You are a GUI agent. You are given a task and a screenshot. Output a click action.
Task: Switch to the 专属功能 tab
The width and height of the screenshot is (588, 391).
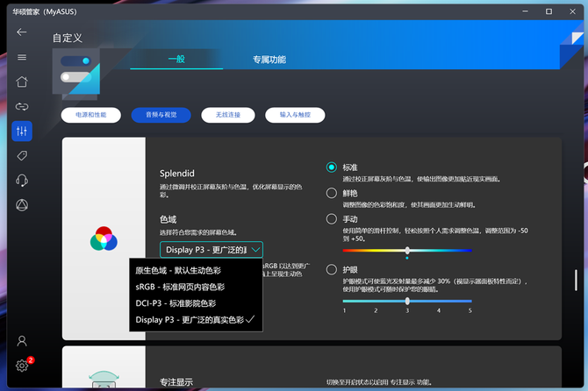pyautogui.click(x=269, y=60)
